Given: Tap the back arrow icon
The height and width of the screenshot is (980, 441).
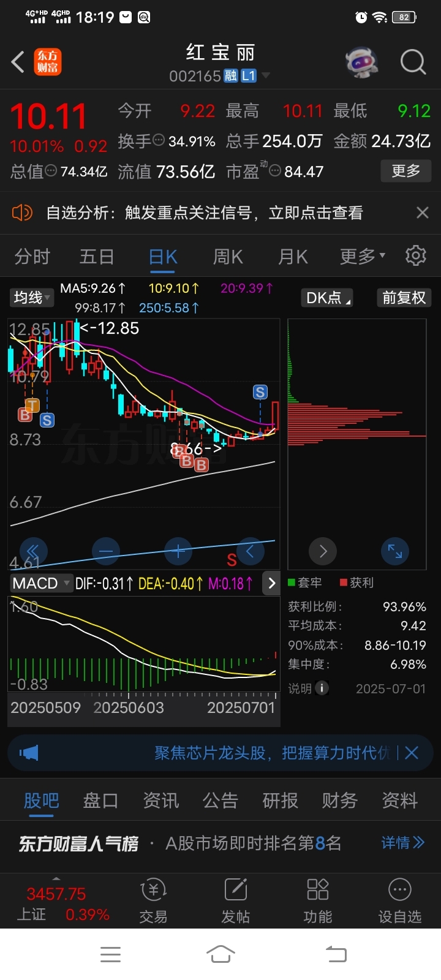Looking at the screenshot, I should click(x=18, y=62).
